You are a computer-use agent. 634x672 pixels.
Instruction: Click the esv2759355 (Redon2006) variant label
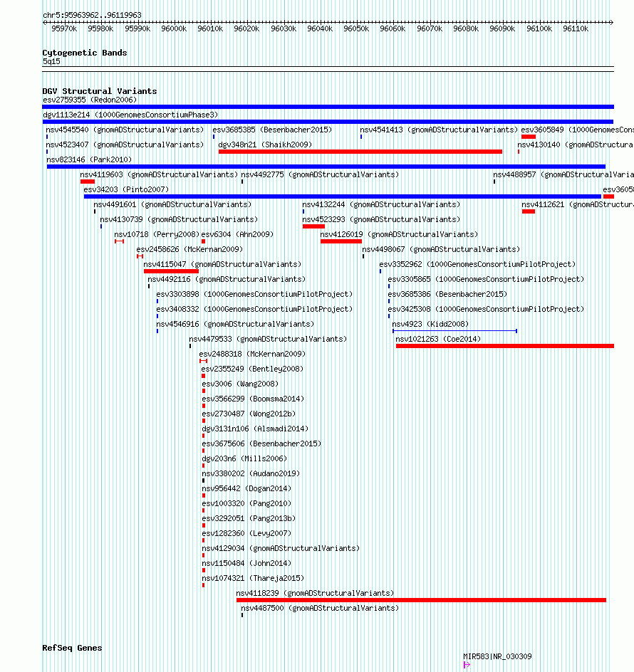[90, 100]
